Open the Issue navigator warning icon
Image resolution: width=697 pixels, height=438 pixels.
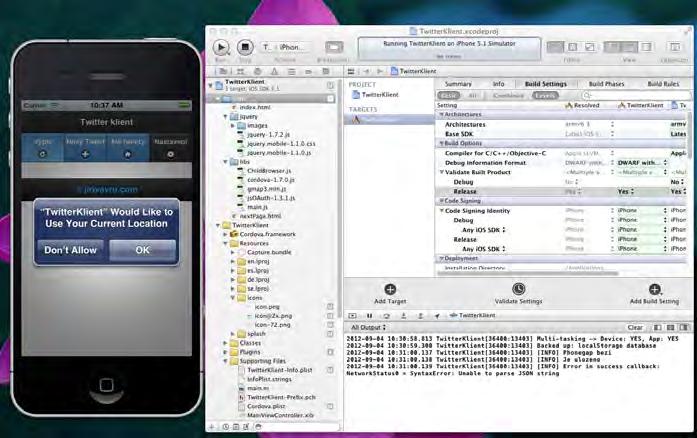click(x=274, y=71)
